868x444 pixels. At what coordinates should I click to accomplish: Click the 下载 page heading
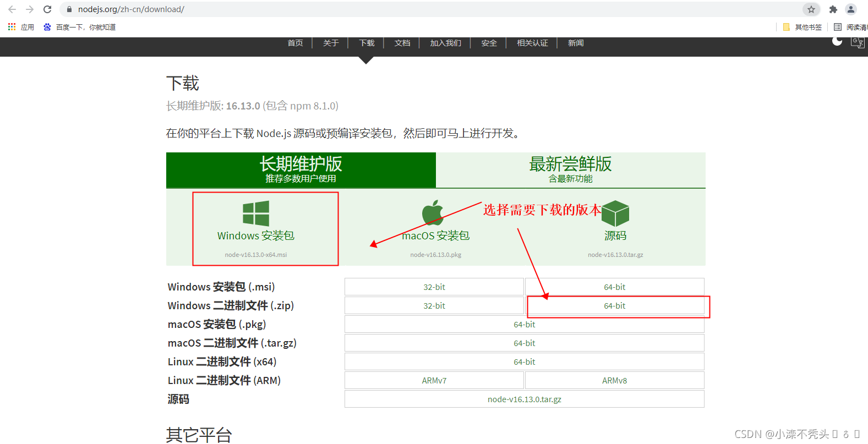click(183, 84)
